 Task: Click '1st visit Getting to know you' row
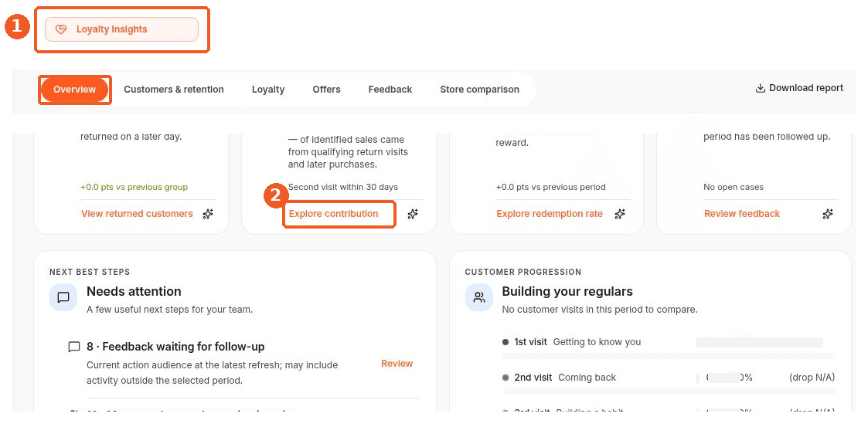coord(669,342)
